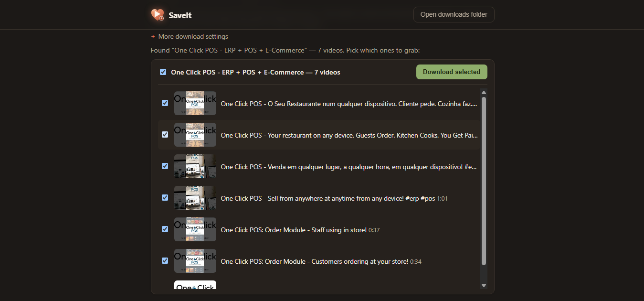
Task: Click Download selected button
Action: (452, 72)
